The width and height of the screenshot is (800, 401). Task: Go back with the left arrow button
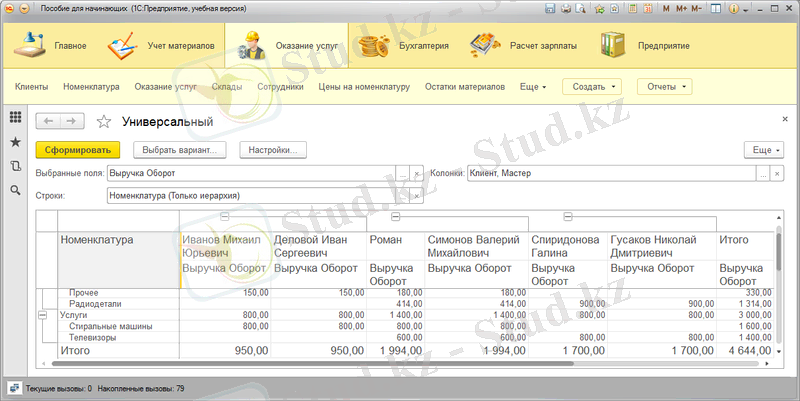[x=48, y=121]
